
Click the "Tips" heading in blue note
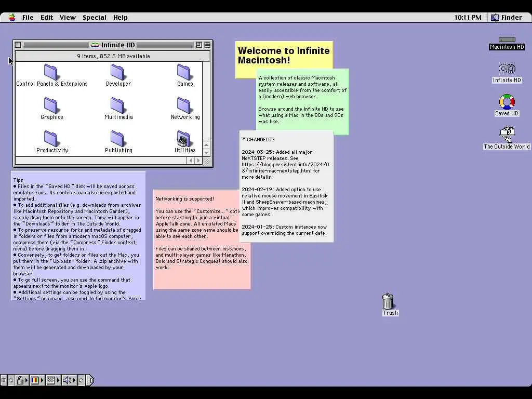tap(18, 180)
